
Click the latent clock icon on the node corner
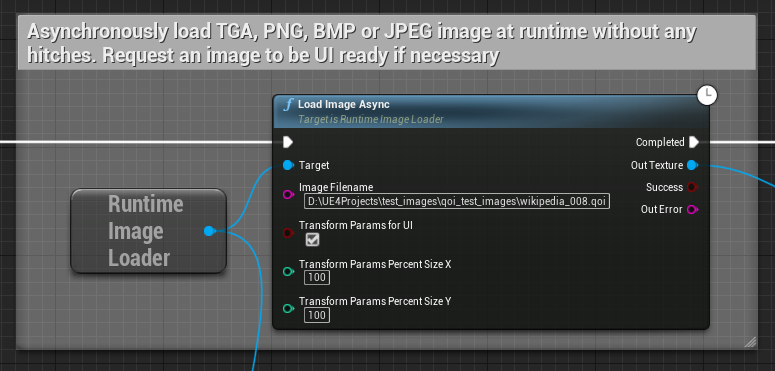click(x=707, y=95)
